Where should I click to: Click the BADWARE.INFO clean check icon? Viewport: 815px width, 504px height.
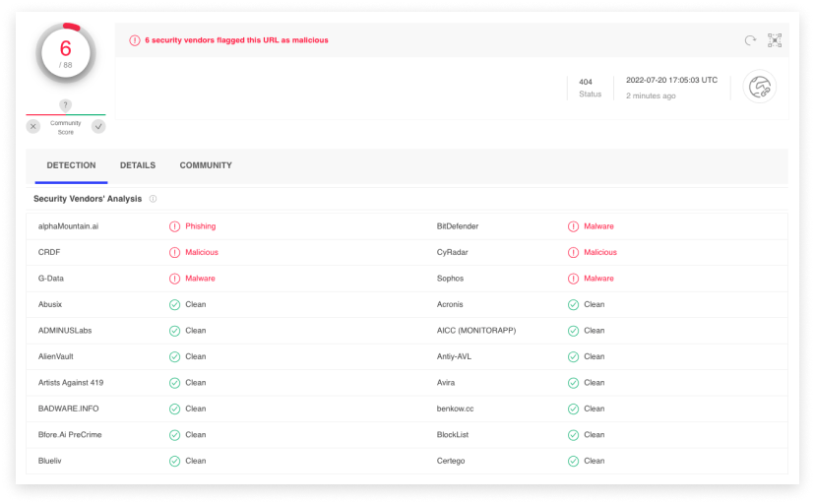coord(174,409)
